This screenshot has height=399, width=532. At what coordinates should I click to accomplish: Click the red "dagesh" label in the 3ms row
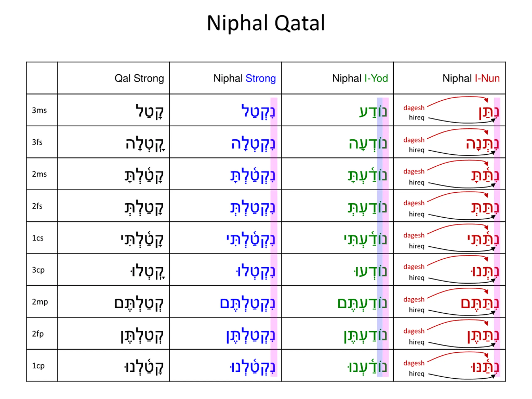coord(414,108)
